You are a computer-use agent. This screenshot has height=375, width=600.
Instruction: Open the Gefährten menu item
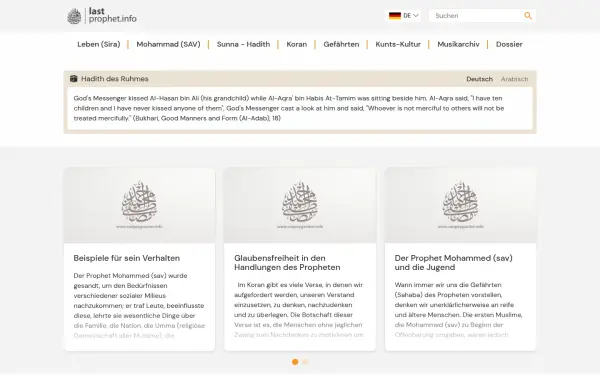(341, 44)
